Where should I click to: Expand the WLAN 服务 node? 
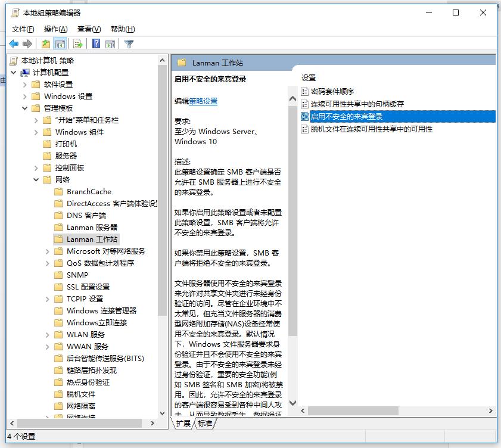point(48,334)
